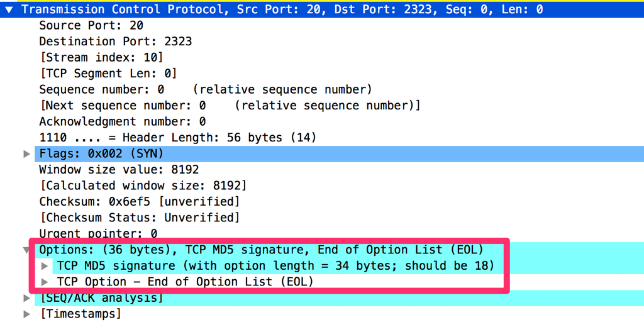Select the Checksum: 0x6ef5 field
Screen dimensions: 644x332
[x=139, y=202]
